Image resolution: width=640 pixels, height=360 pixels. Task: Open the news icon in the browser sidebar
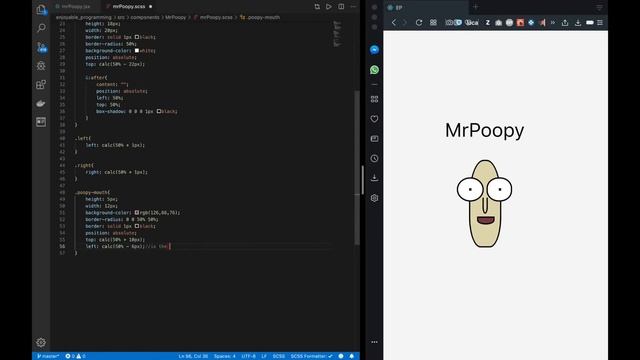(374, 139)
